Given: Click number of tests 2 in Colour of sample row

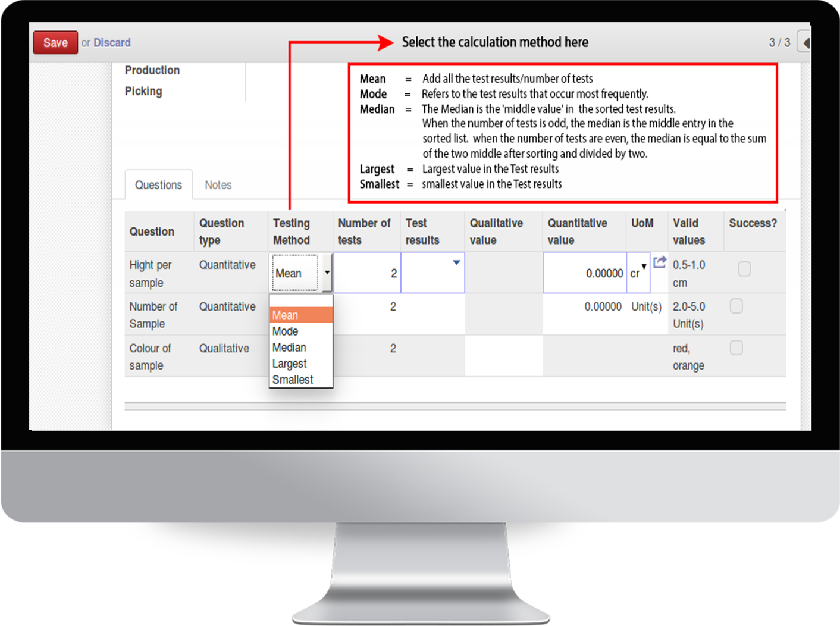Looking at the screenshot, I should click(x=393, y=348).
